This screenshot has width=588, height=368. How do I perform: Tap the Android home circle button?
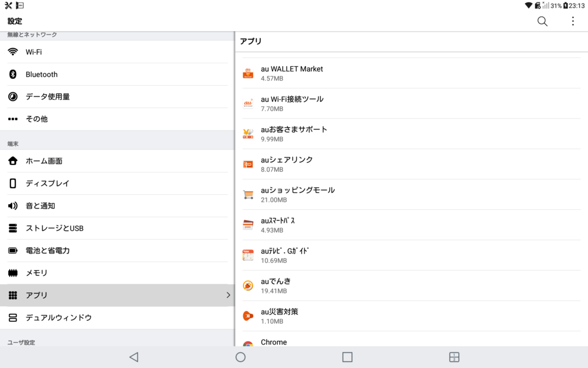(241, 357)
